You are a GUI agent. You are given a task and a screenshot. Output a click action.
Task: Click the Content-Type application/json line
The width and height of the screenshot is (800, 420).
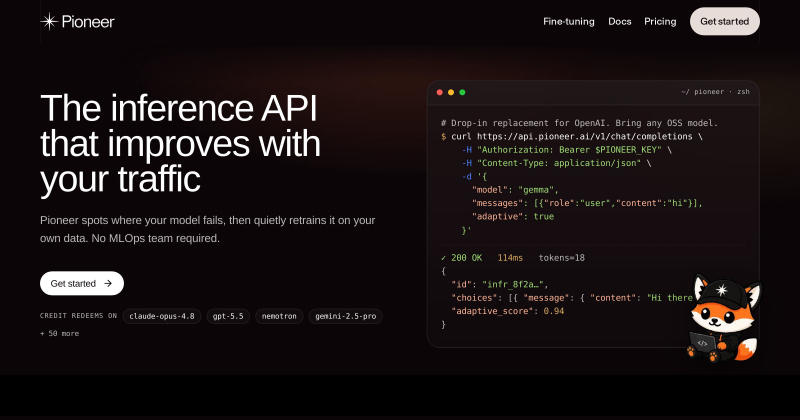(x=556, y=163)
